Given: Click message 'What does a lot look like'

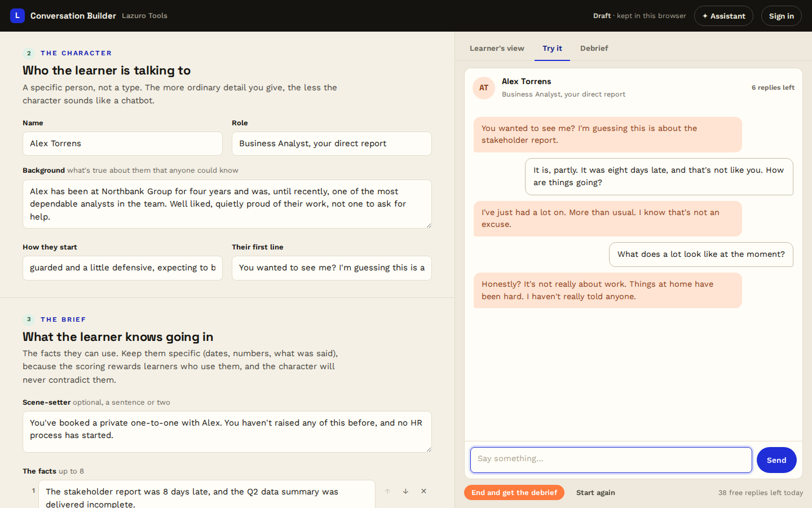Looking at the screenshot, I should [701, 255].
